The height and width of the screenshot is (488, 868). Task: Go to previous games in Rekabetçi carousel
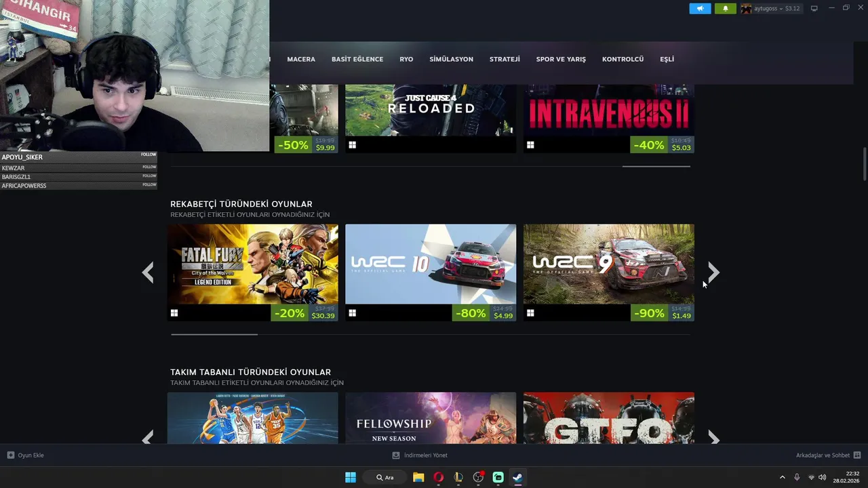pos(148,272)
